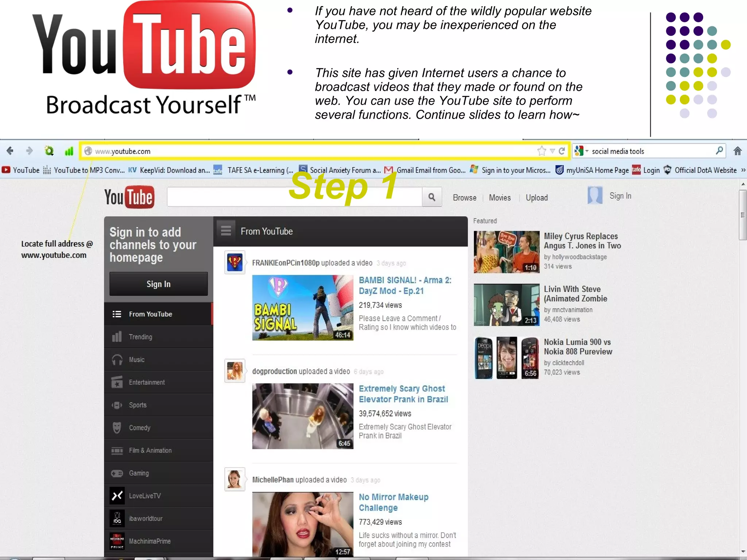
Task: Open the address bar history dropdown arrow
Action: coord(552,151)
